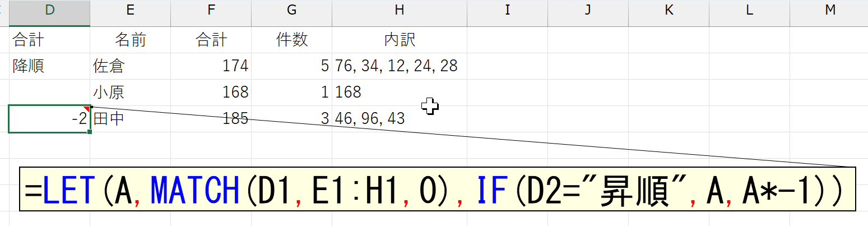Click cell D1 containing 合計
Image resolution: width=868 pixels, height=226 pixels.
click(x=49, y=40)
